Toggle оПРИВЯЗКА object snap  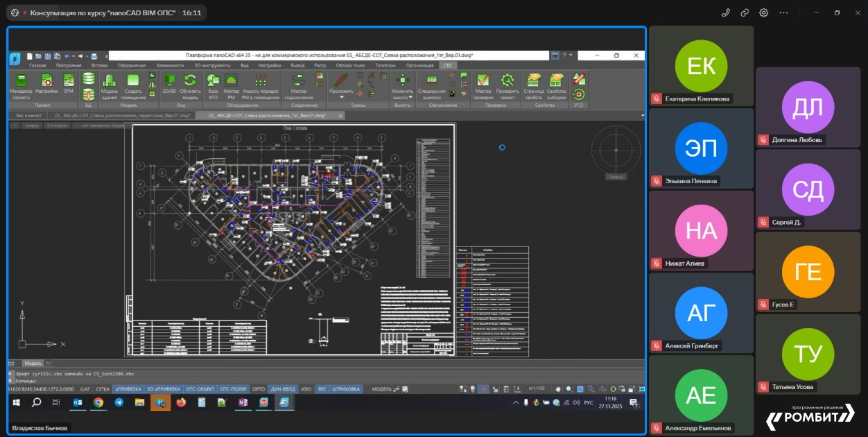(x=128, y=389)
